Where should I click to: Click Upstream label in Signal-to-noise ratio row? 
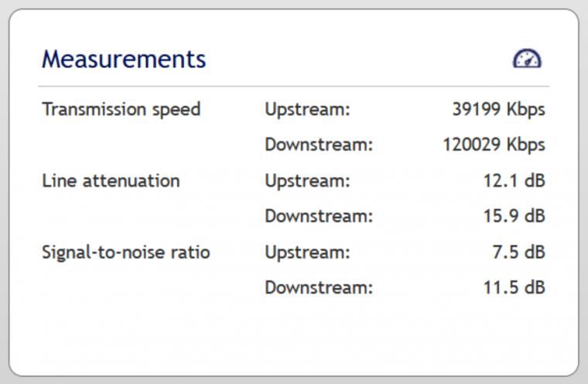tap(307, 252)
